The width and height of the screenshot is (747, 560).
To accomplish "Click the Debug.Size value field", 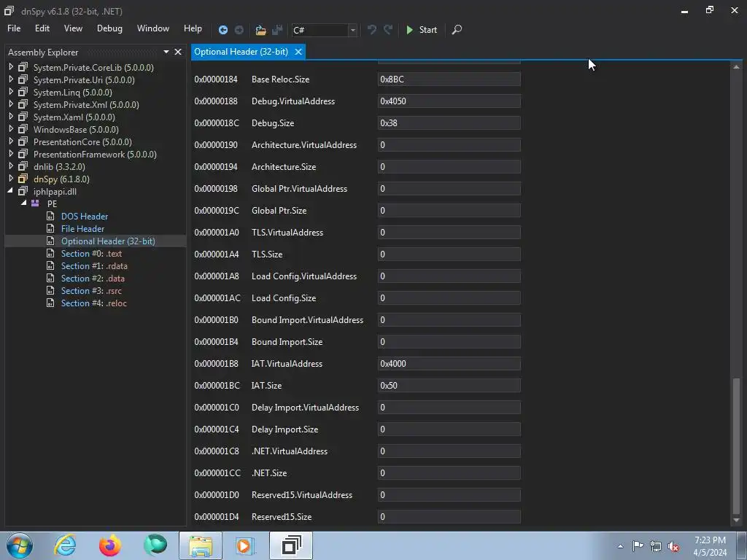I will tap(449, 122).
